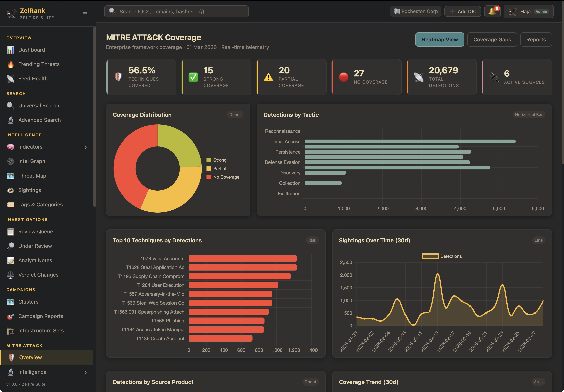Click the Feed Health satellite dish icon
The height and width of the screenshot is (392, 564).
tap(11, 79)
